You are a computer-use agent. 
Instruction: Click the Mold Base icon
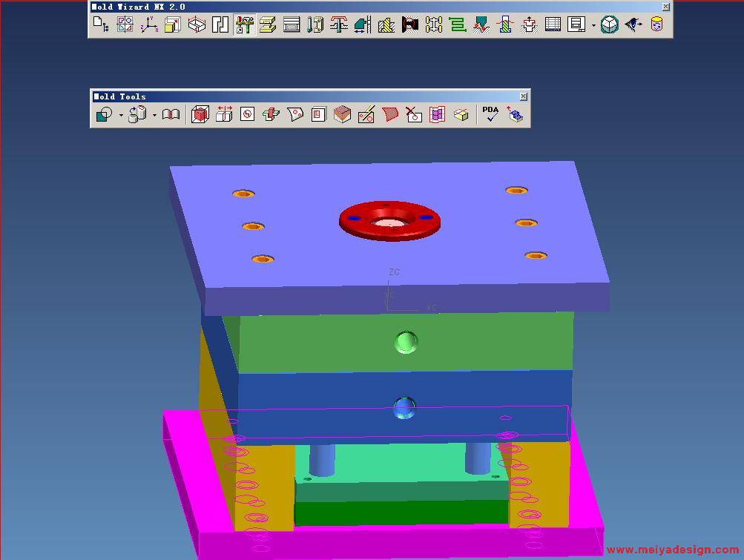[292, 25]
